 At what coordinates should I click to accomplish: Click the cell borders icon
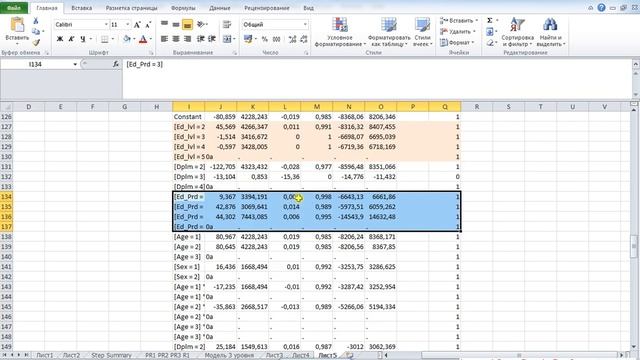tap(104, 39)
